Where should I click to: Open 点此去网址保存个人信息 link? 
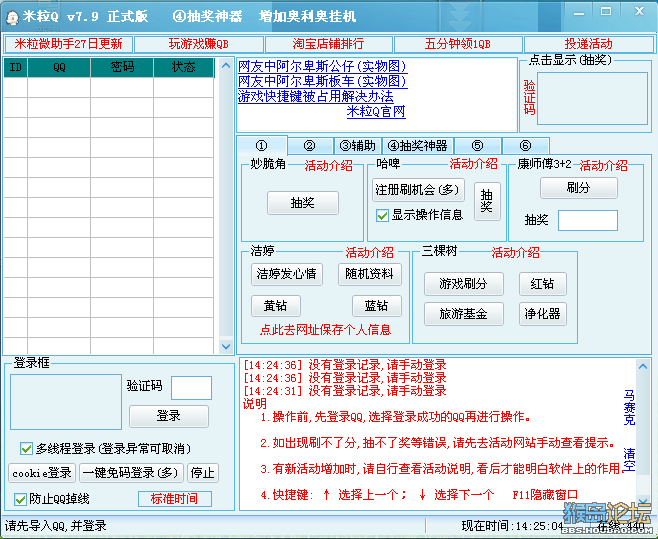[326, 330]
